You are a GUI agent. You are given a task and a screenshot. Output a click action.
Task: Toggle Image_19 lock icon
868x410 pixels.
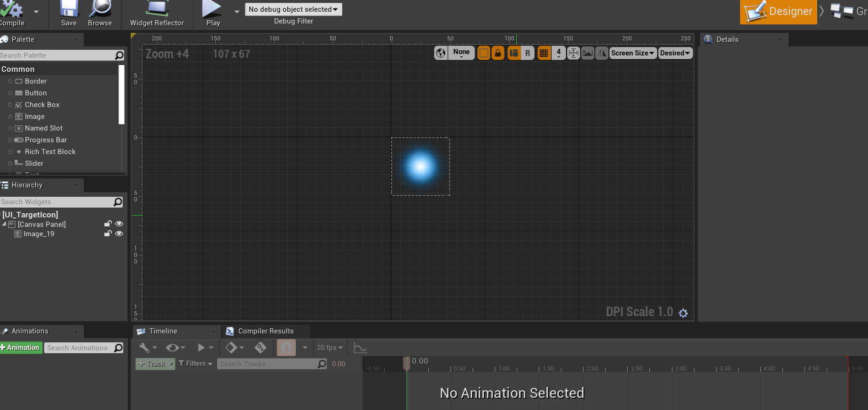(108, 233)
